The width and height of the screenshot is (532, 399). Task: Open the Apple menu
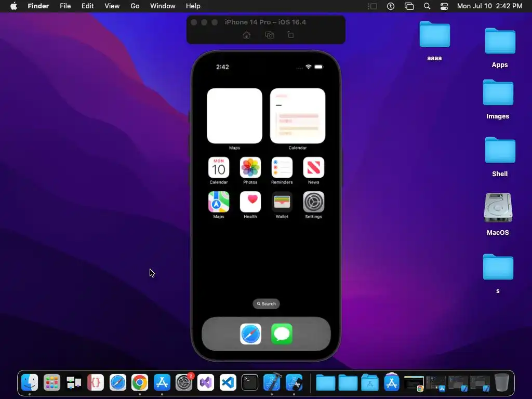coord(14,6)
